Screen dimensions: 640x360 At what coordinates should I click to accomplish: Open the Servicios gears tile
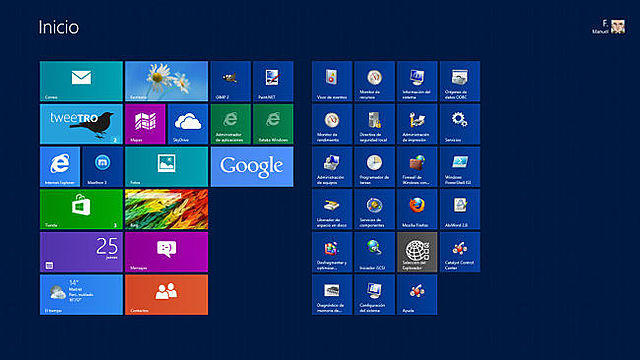[460, 124]
